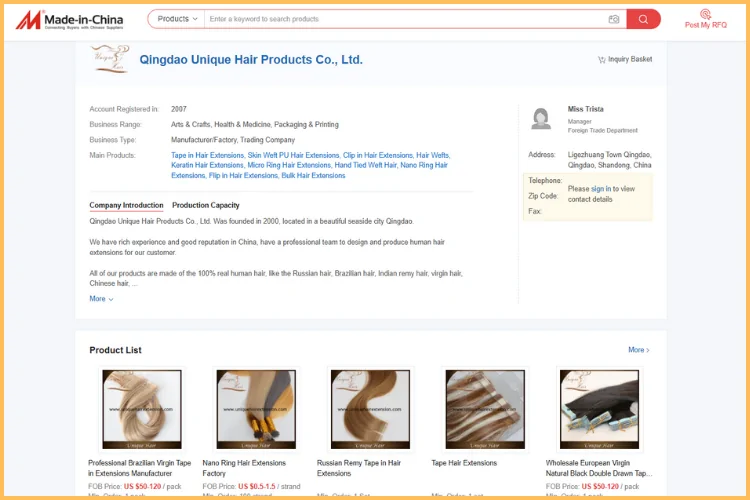
Task: Open the Products search category dropdown
Action: pos(177,19)
